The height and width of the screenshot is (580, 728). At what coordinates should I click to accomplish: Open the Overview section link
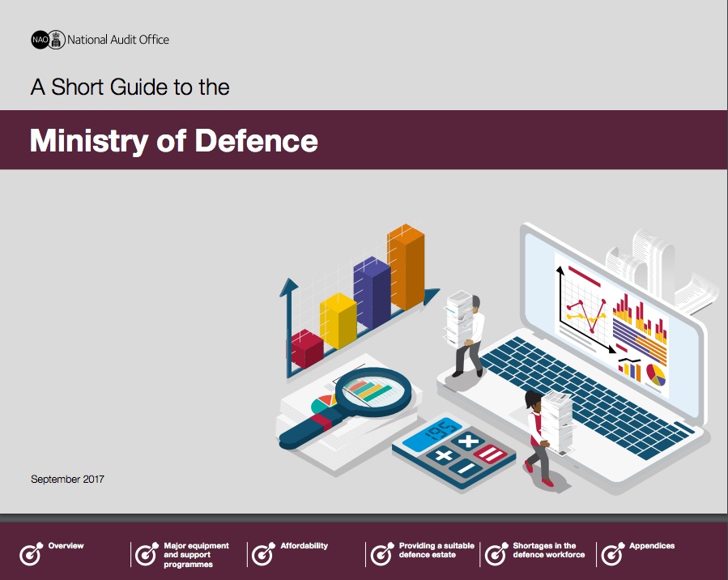pos(66,546)
